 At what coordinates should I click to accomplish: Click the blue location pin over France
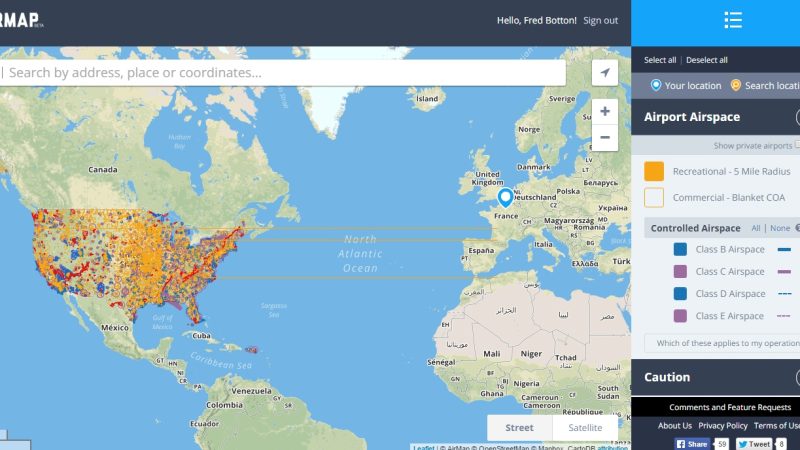click(505, 197)
